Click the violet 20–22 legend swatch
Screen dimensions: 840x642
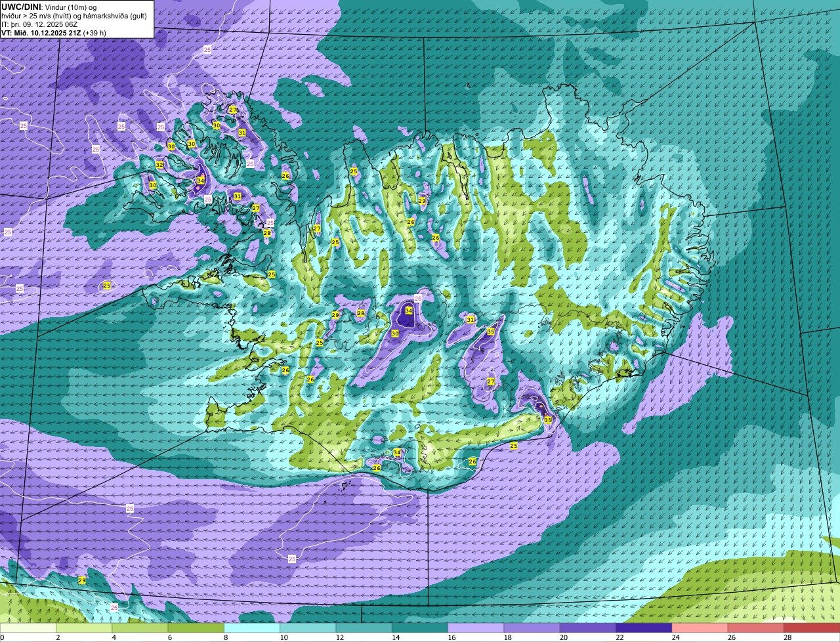click(588, 628)
